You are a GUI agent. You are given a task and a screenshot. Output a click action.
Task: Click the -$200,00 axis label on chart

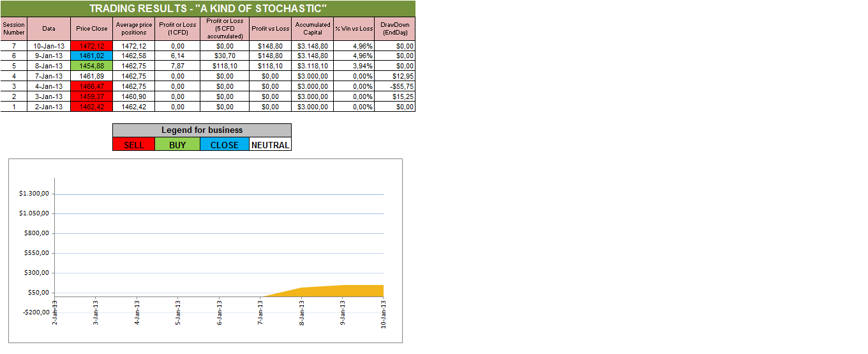click(36, 312)
